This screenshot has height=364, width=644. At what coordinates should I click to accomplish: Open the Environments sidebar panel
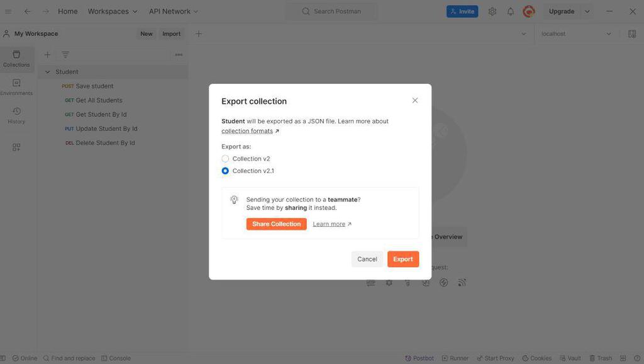pos(16,87)
